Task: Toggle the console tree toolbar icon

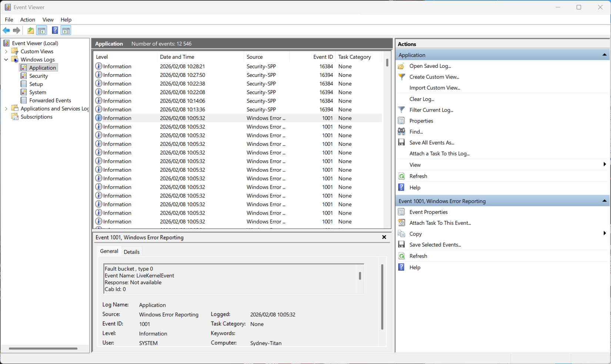Action: (x=41, y=30)
